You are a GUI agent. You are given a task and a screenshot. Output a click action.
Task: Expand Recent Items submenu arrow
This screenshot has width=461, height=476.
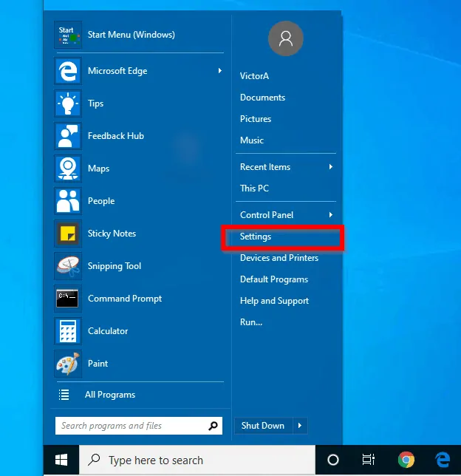[x=330, y=167]
